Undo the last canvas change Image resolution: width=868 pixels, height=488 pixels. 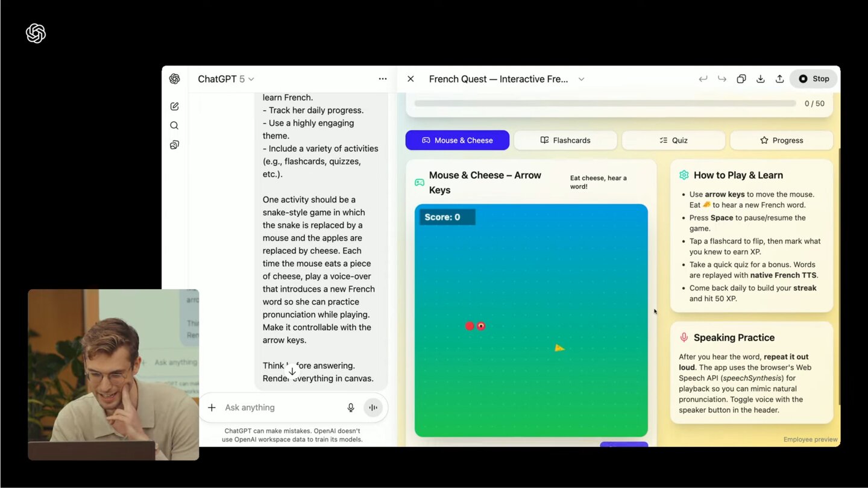pyautogui.click(x=703, y=79)
